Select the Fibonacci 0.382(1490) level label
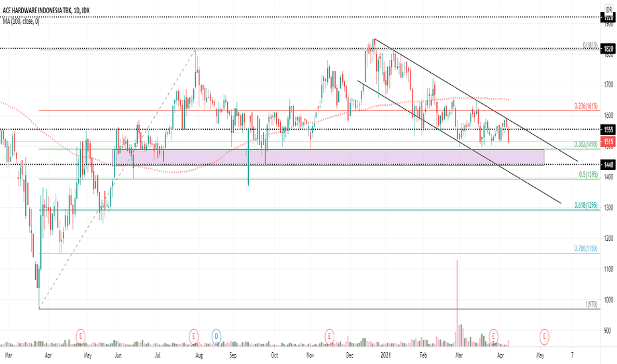This screenshot has width=617, height=364. 586,144
